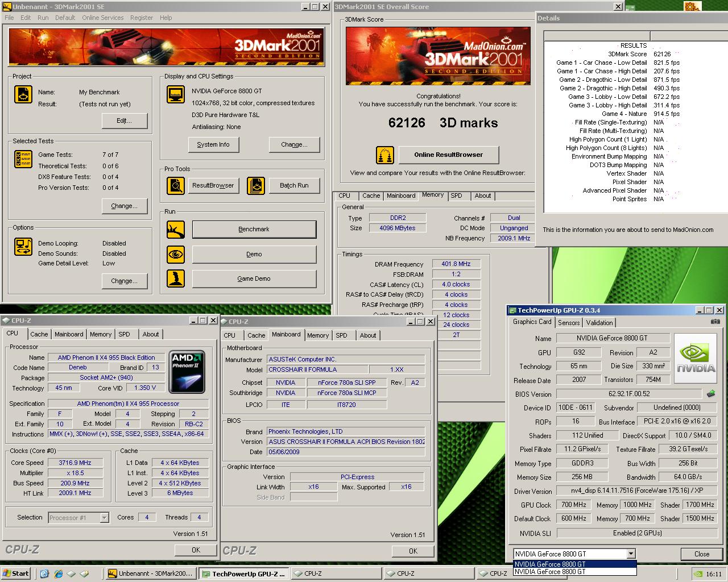Click the Online ResultBrowser button

(448, 155)
